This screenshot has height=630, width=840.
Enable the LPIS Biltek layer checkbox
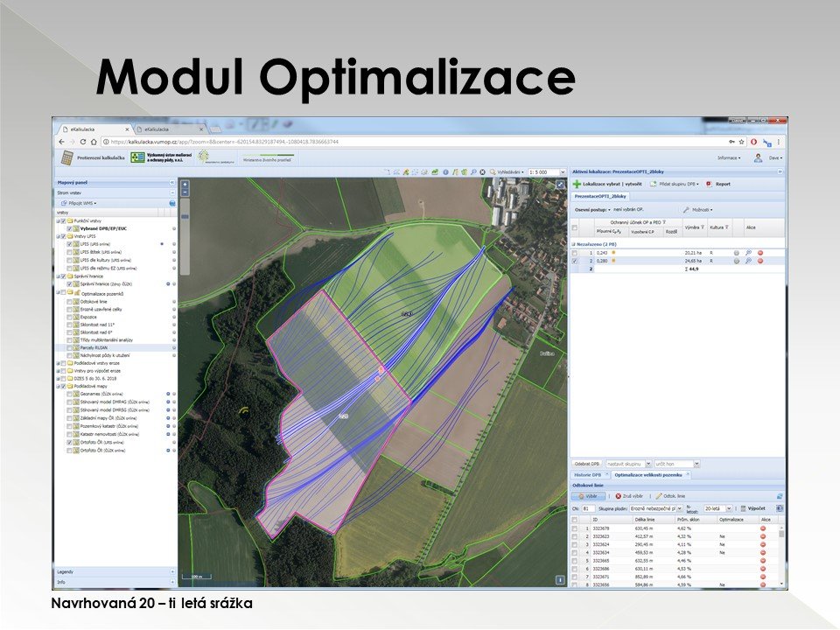click(x=70, y=252)
